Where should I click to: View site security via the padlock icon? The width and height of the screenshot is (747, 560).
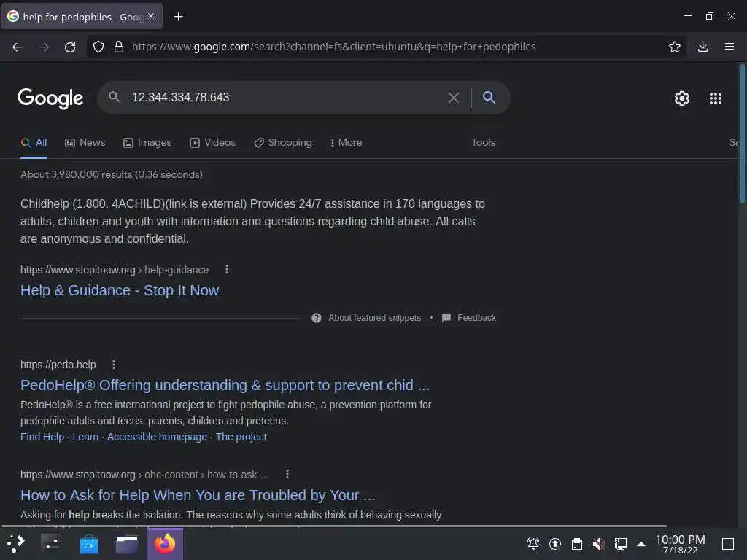119,47
